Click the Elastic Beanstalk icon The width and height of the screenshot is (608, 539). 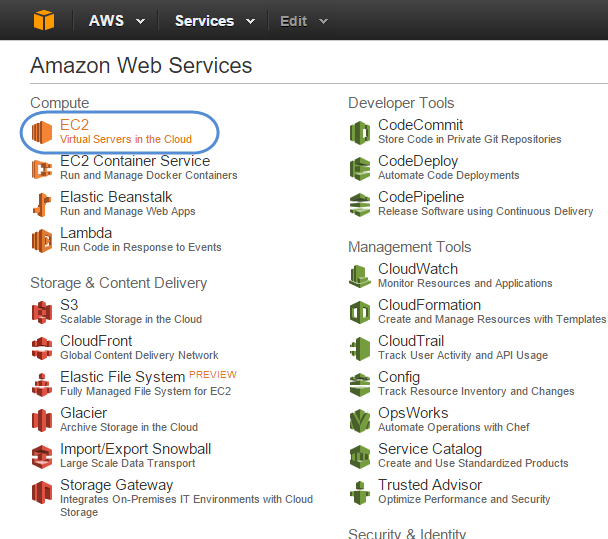pyautogui.click(x=42, y=204)
